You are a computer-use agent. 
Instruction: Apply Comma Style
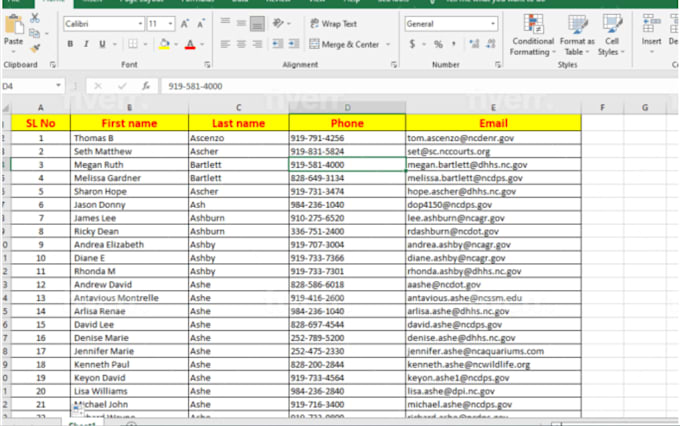tap(454, 44)
